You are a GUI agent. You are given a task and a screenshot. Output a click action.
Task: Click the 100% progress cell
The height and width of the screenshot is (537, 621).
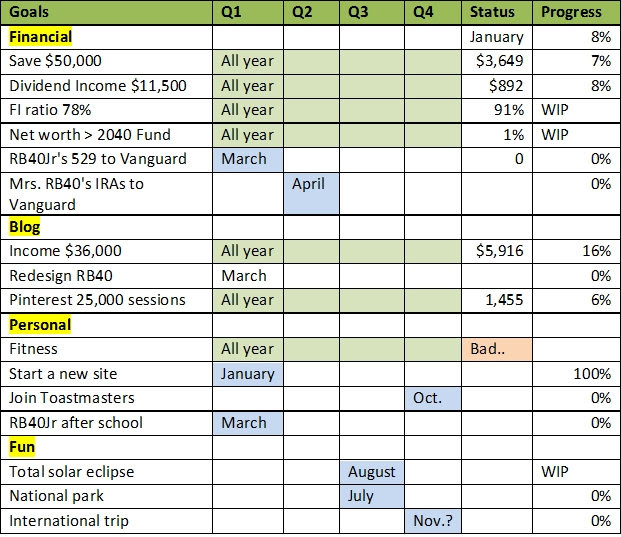(577, 374)
